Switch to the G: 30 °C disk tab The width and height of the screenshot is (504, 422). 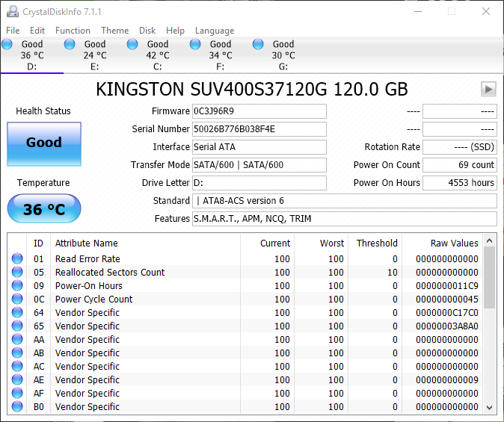pos(283,55)
